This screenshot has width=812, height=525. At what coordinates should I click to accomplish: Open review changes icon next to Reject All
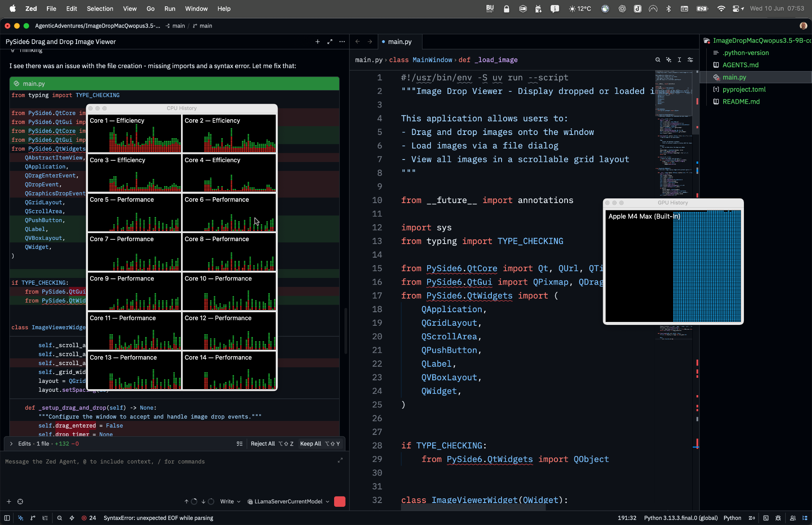[x=239, y=444]
